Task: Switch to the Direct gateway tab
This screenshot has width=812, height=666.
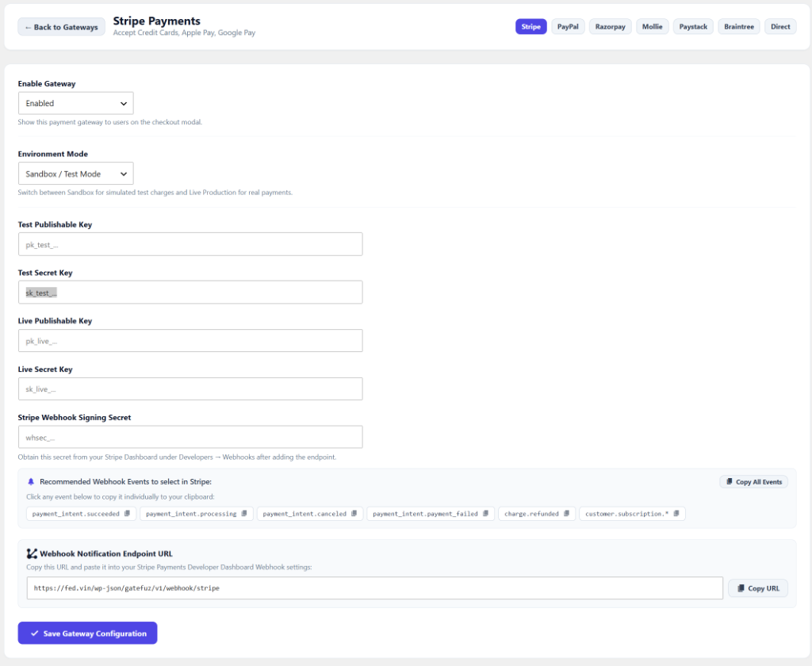Action: click(x=780, y=26)
